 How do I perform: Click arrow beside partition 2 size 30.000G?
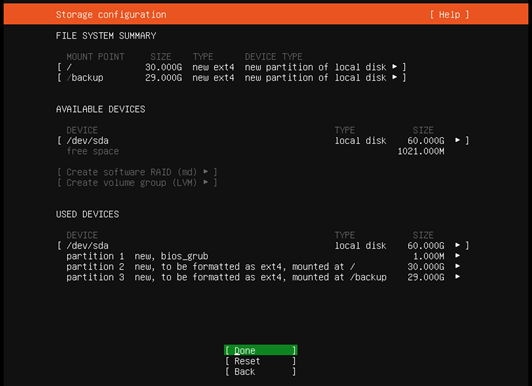pos(458,266)
